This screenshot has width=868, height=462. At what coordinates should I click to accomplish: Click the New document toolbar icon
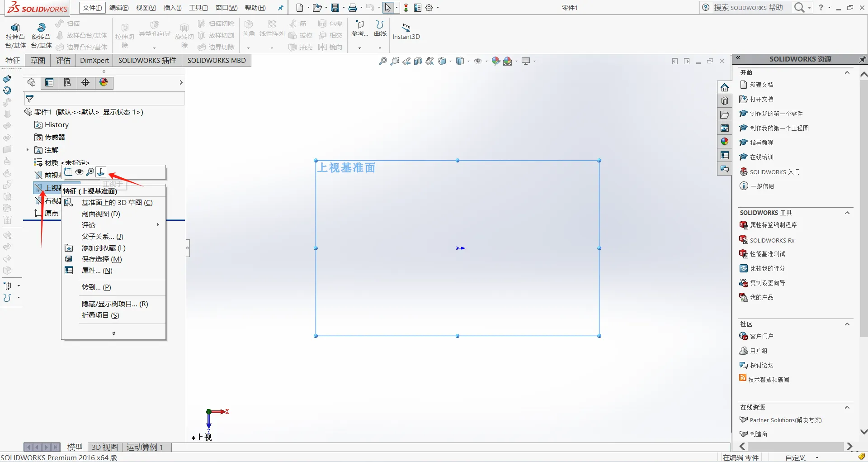(299, 8)
